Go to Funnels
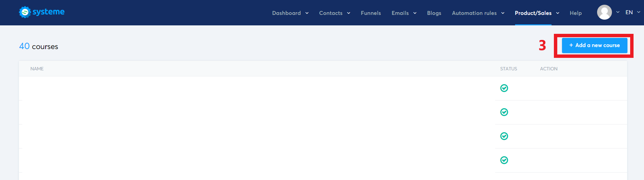The width and height of the screenshot is (644, 180). tap(371, 13)
